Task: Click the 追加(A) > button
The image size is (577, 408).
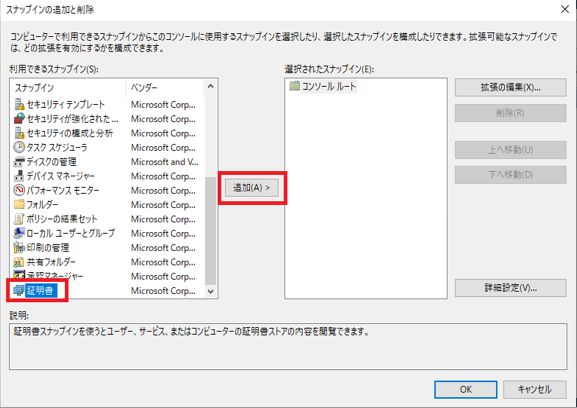Action: click(x=252, y=188)
